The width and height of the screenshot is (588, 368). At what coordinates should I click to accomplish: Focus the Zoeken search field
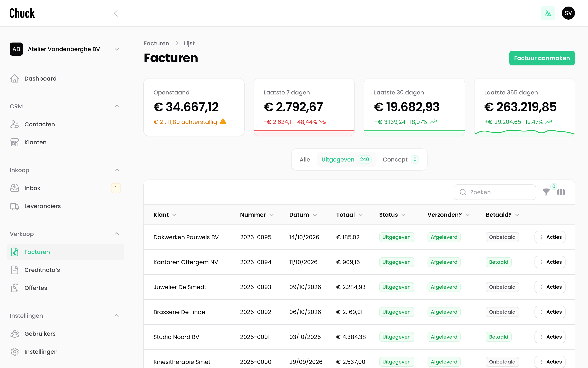[495, 192]
